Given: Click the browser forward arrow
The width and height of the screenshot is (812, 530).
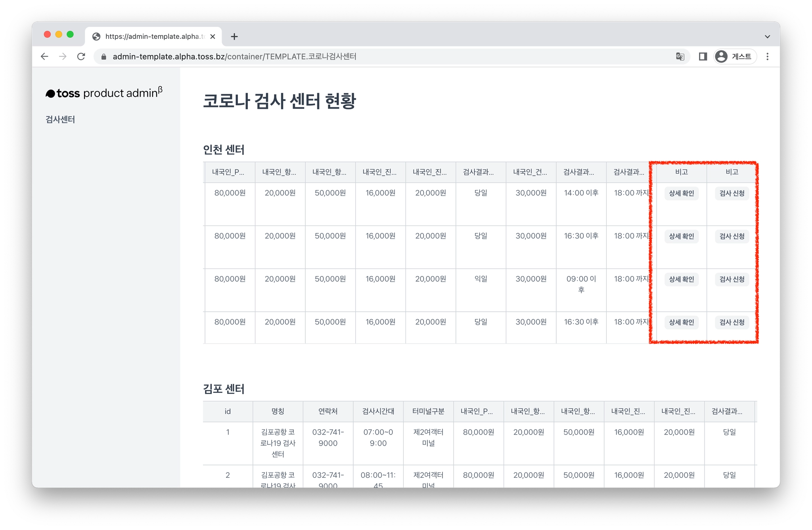Looking at the screenshot, I should (x=63, y=57).
